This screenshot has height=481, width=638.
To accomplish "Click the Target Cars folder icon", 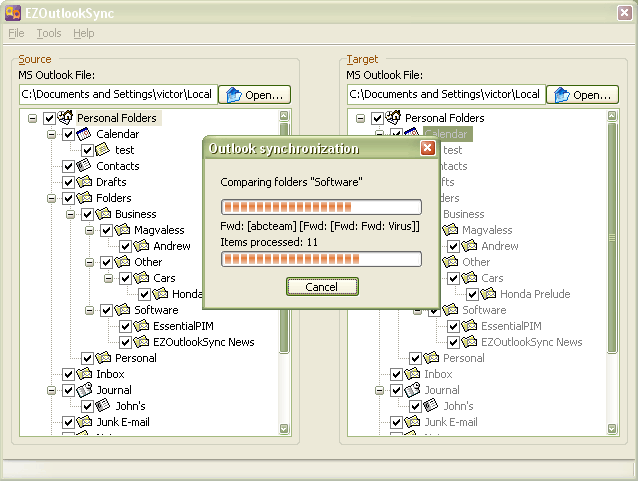I will pos(469,278).
